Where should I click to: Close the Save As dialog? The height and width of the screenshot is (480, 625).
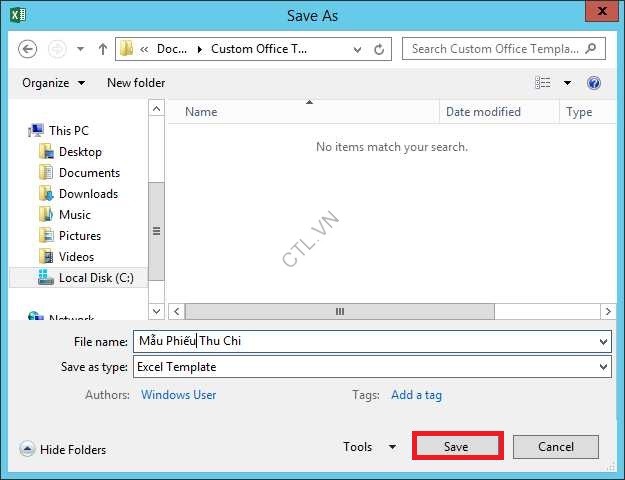tap(602, 11)
